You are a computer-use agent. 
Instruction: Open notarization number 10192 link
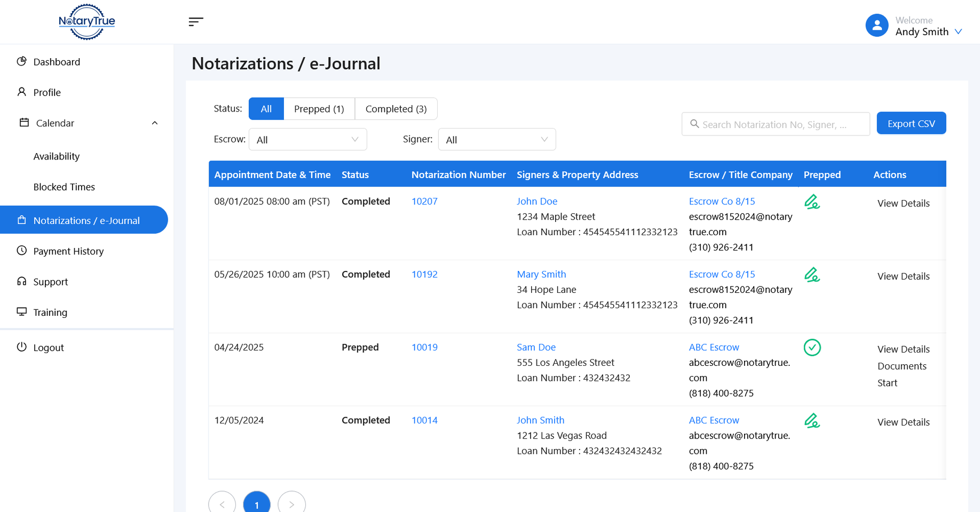(x=424, y=274)
